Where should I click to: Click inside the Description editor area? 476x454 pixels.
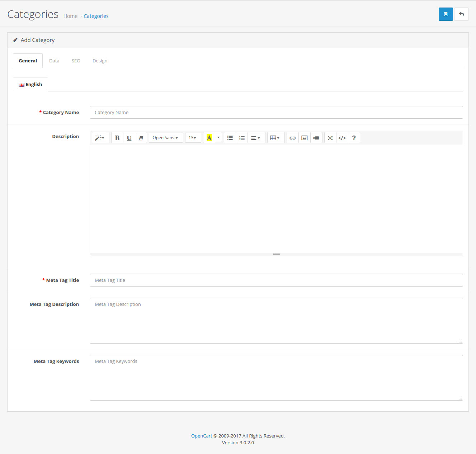276,199
